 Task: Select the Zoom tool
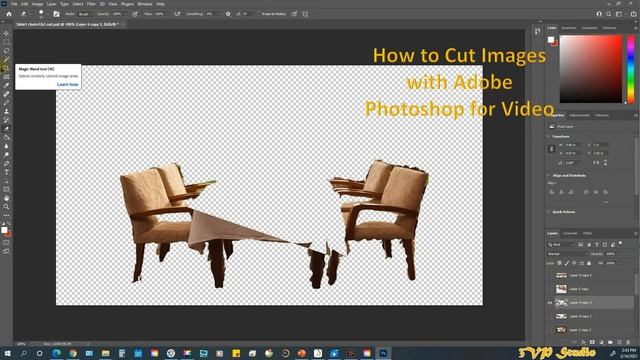[6, 207]
